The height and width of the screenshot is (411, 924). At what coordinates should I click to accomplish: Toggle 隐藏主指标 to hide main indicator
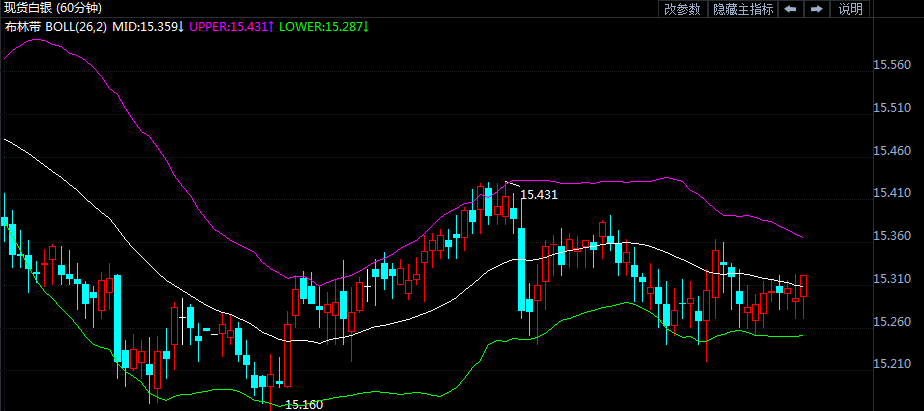(x=742, y=9)
